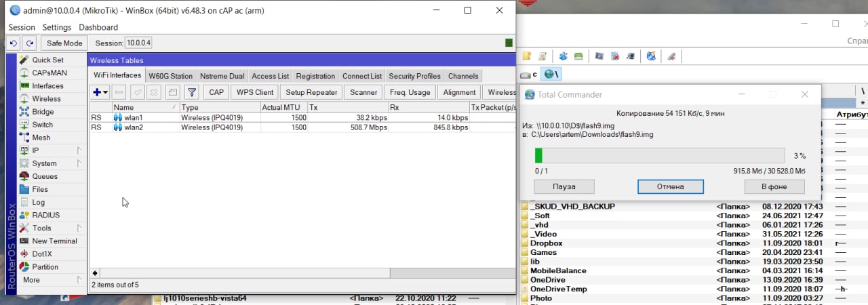
Task: Click the CAP button
Action: [216, 92]
